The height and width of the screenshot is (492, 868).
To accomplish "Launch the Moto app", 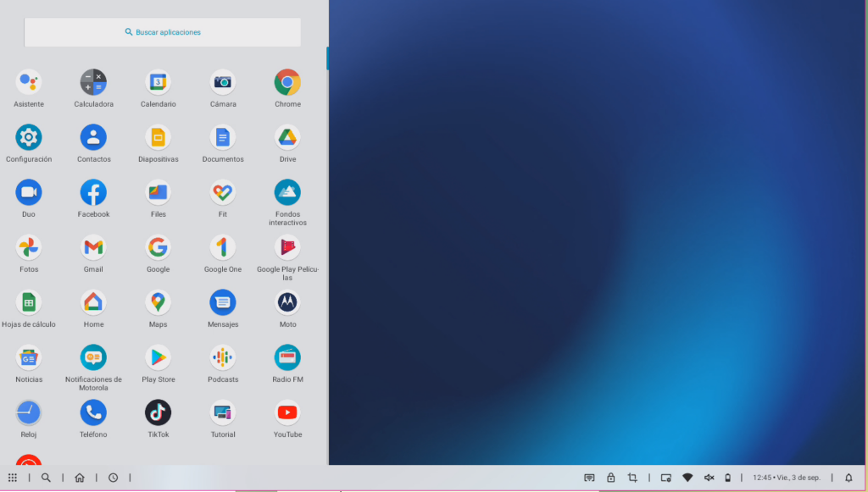I will coord(287,302).
